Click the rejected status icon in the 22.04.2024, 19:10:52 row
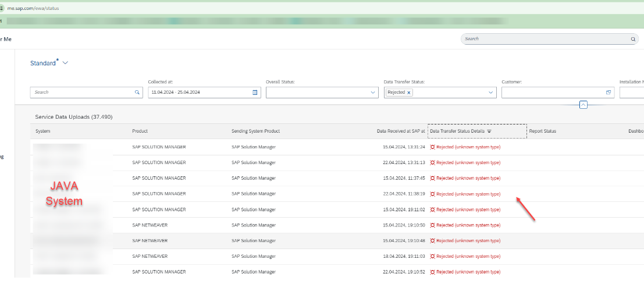Screen dimensions: 644x284 pyautogui.click(x=432, y=272)
